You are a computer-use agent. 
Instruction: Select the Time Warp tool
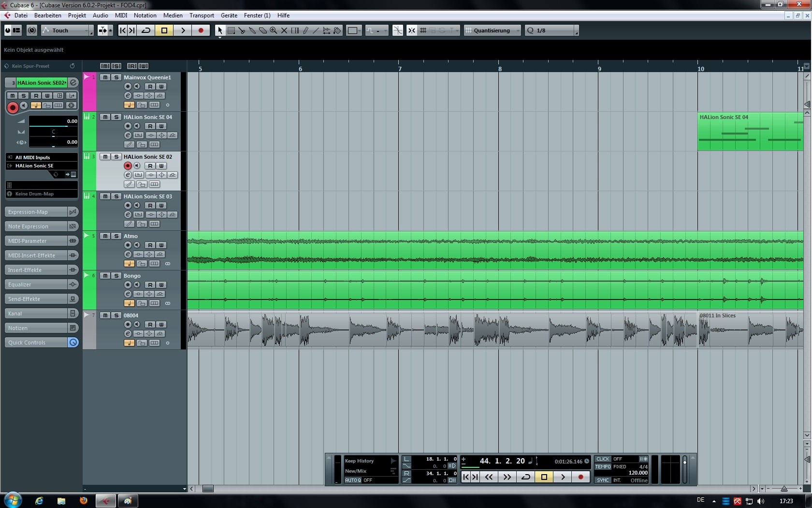click(x=295, y=30)
